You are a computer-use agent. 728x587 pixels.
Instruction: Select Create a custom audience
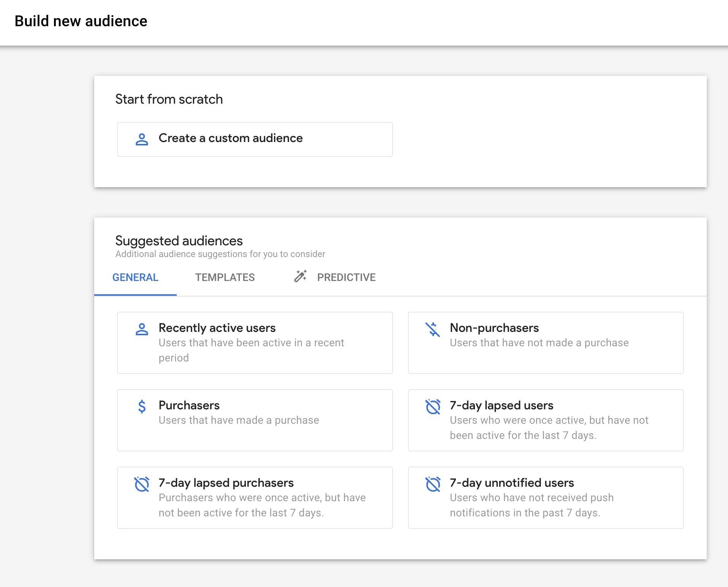tap(255, 139)
